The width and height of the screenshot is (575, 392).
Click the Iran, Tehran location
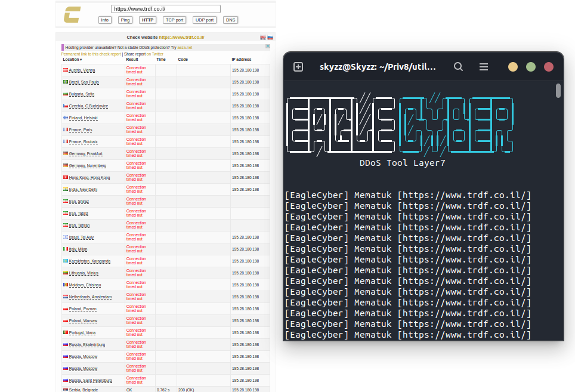pos(79,226)
